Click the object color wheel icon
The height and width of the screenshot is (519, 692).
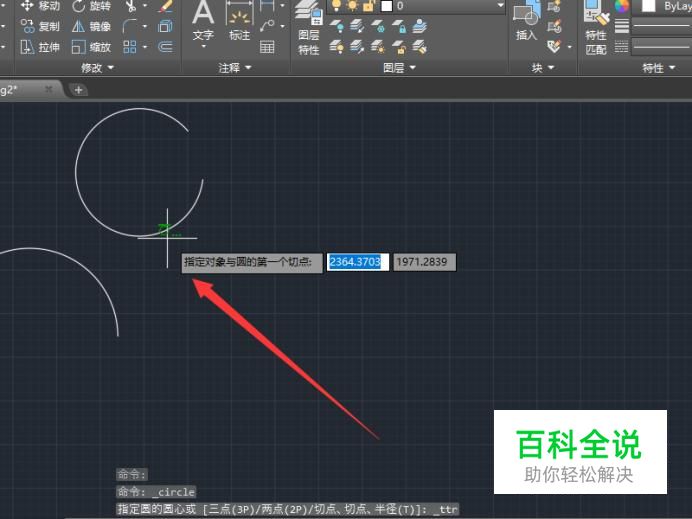tap(622, 6)
